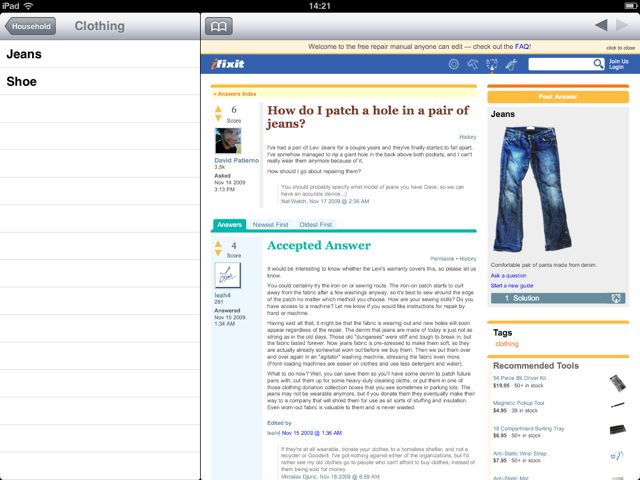Open leah4's signature avatar
The height and width of the screenshot is (480, 640).
click(228, 276)
